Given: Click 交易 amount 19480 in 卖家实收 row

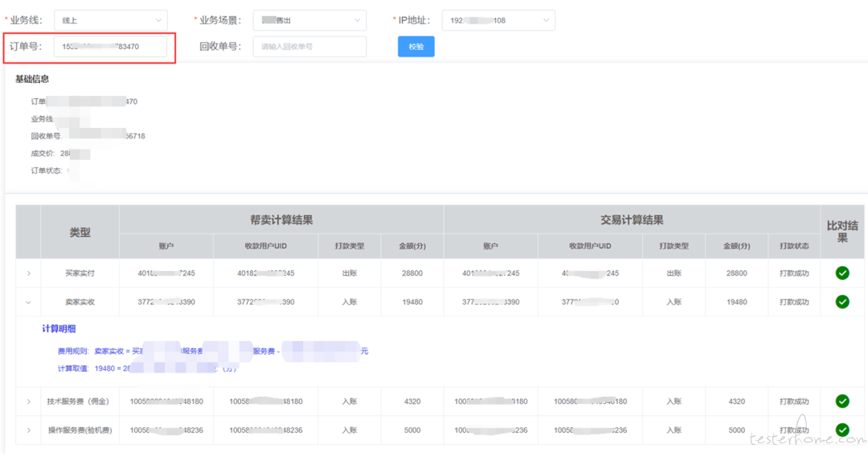Looking at the screenshot, I should pyautogui.click(x=736, y=302).
